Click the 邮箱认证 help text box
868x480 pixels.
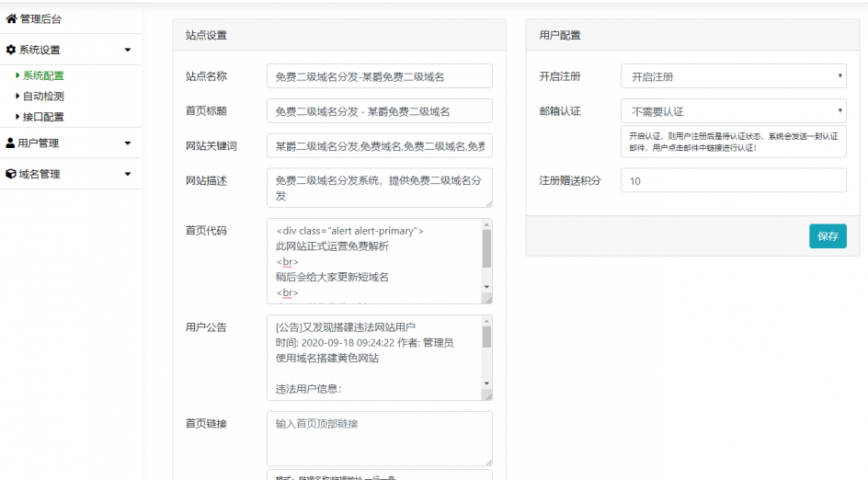tap(734, 142)
